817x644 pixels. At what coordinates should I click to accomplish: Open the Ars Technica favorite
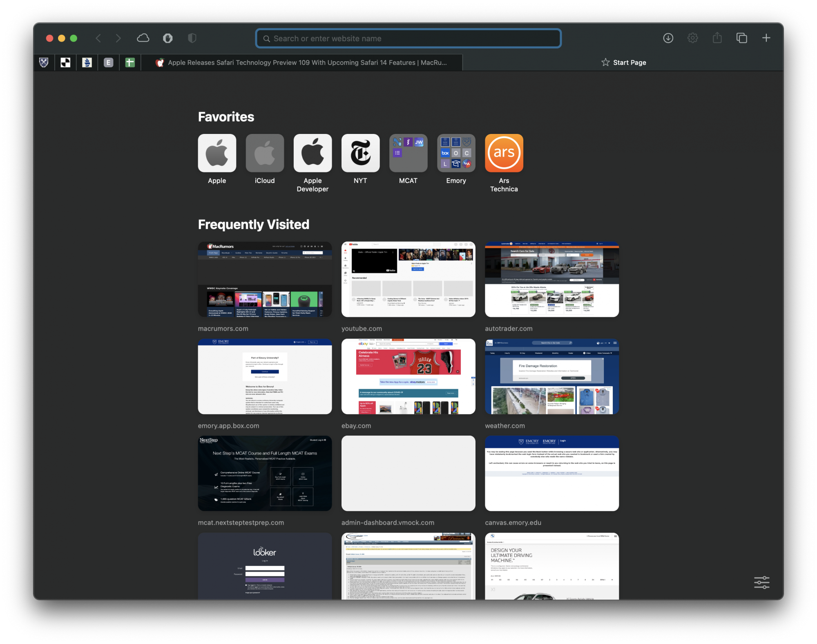pos(504,153)
